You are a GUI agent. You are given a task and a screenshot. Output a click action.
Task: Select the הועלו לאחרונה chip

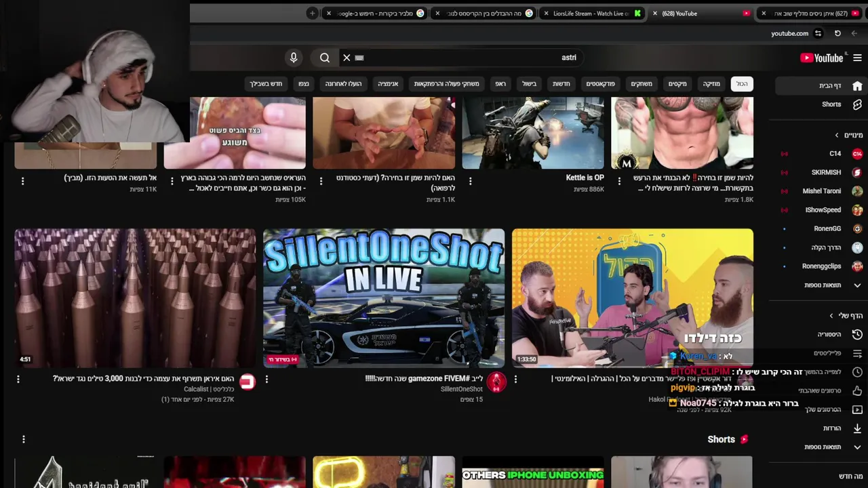(x=343, y=84)
